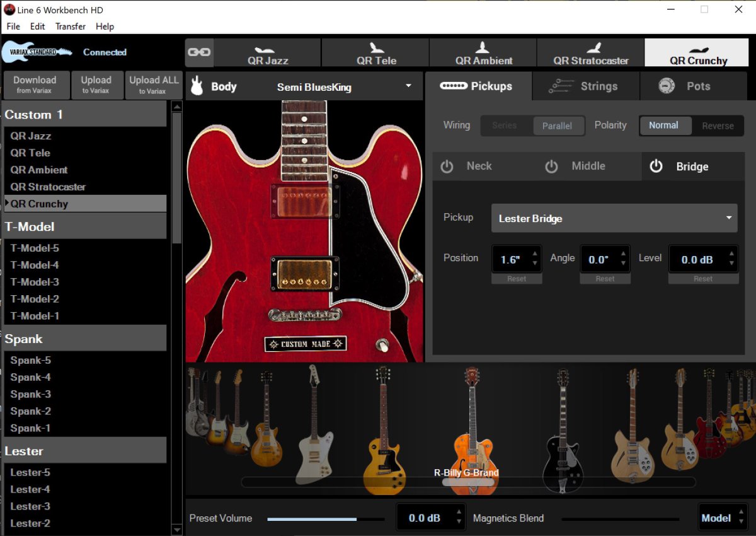Select QR Stratocaster in the Custom 1 list
The height and width of the screenshot is (536, 756).
(x=85, y=187)
